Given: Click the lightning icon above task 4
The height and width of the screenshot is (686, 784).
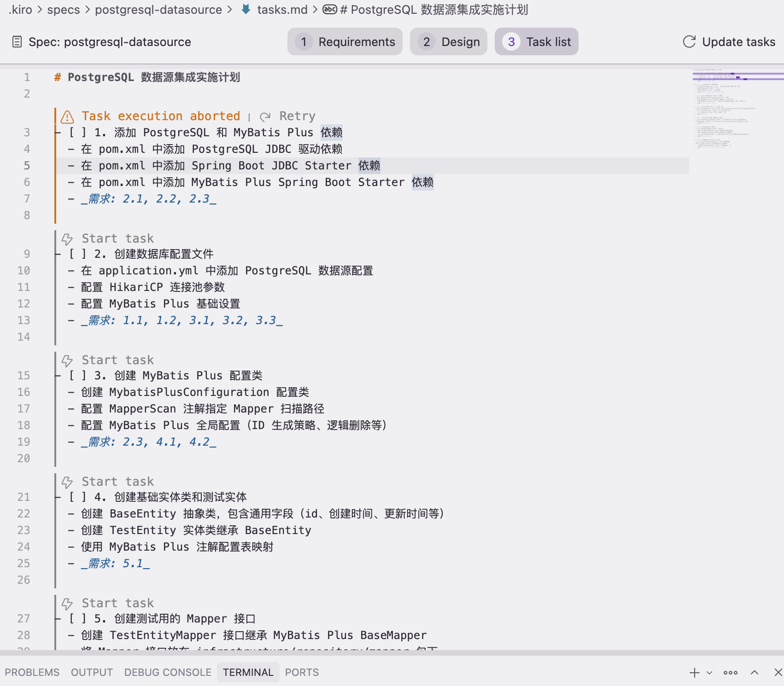Looking at the screenshot, I should pyautogui.click(x=67, y=482).
